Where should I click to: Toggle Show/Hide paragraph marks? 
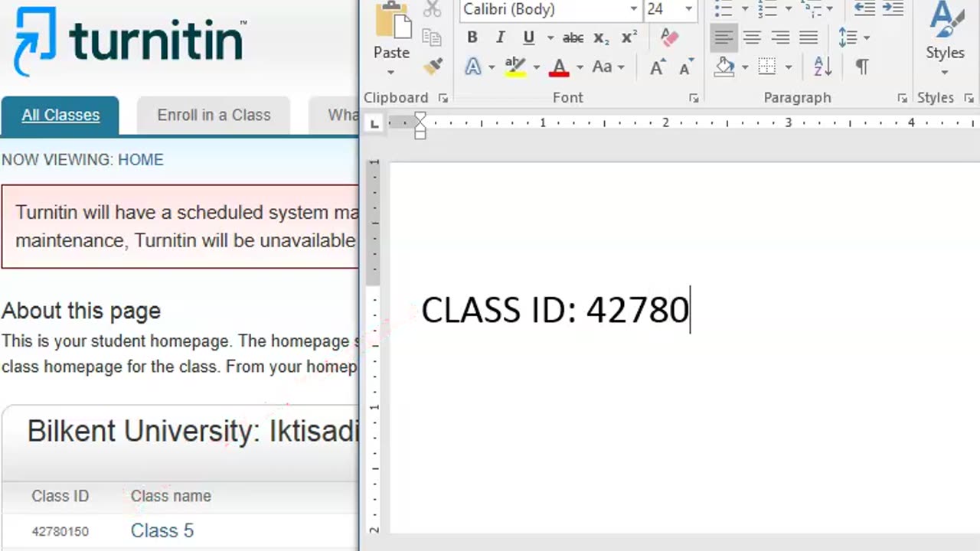coord(862,67)
